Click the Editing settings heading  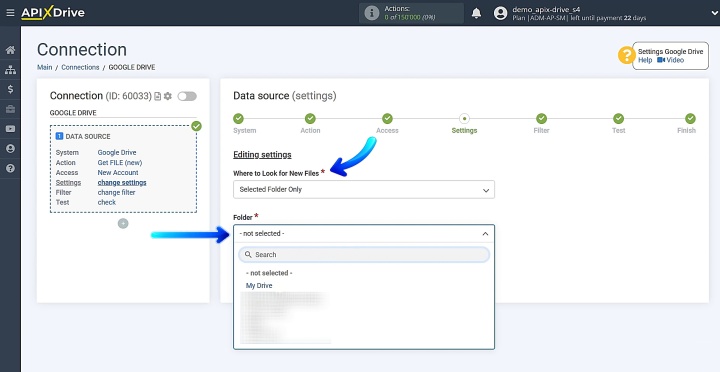click(262, 155)
